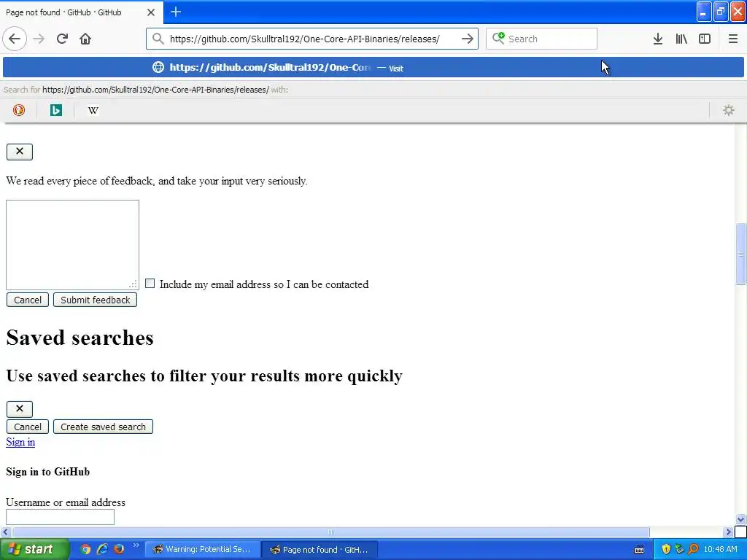Click the resize grip of the feedback textarea

133,284
